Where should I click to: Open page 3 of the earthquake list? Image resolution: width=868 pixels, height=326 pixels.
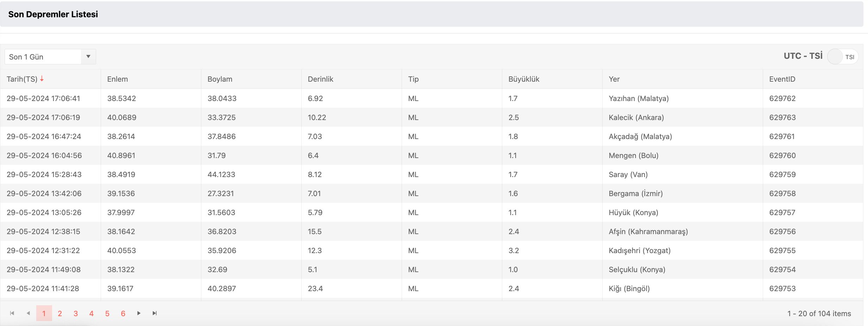click(76, 313)
